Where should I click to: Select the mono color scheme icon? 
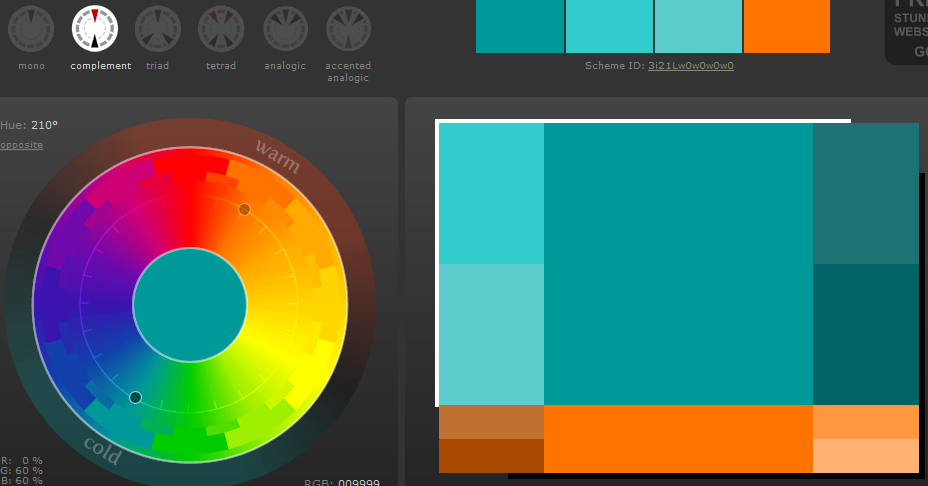click(31, 30)
